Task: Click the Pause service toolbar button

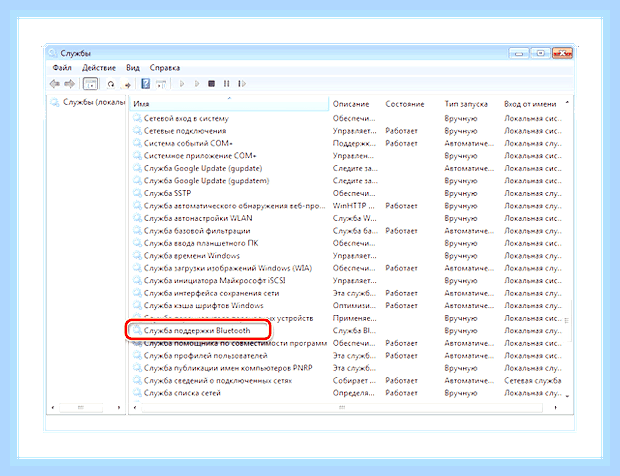Action: tap(226, 84)
